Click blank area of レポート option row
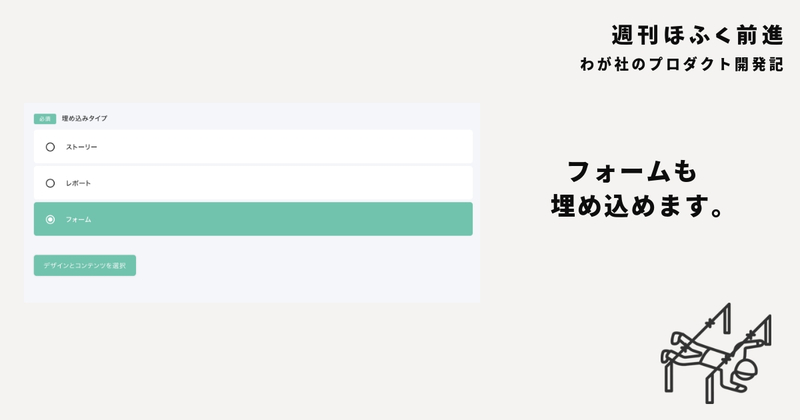Image resolution: width=800 pixels, height=420 pixels. pos(286,183)
